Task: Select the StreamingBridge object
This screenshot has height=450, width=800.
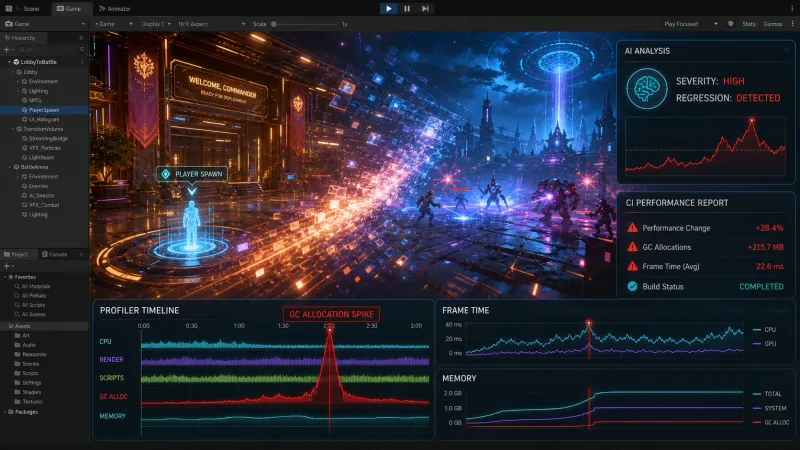Action: click(44, 138)
